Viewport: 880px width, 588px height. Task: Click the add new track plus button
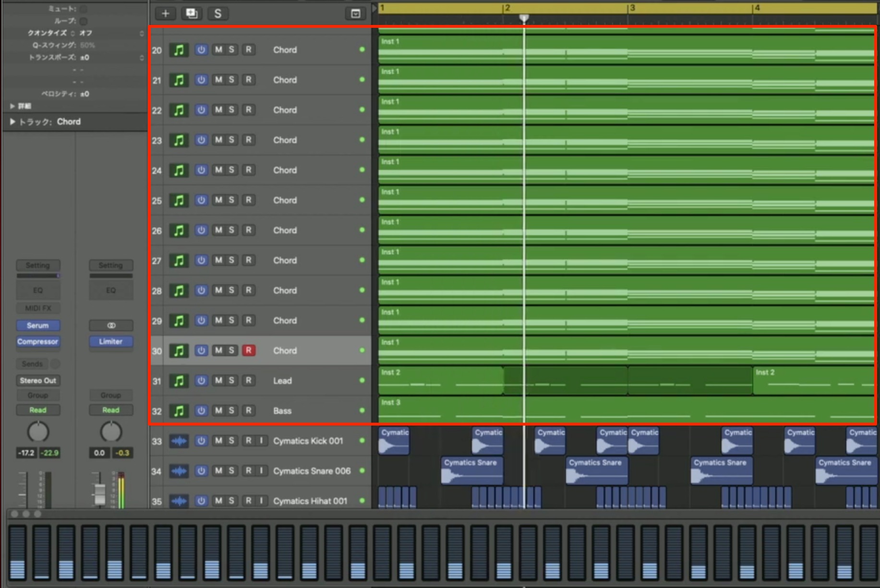pos(166,13)
